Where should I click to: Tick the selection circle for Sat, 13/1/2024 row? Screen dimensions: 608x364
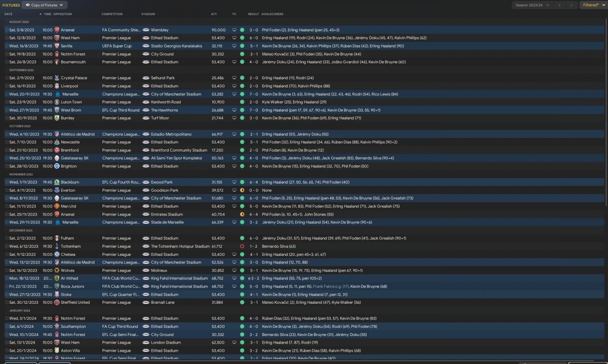7,343
